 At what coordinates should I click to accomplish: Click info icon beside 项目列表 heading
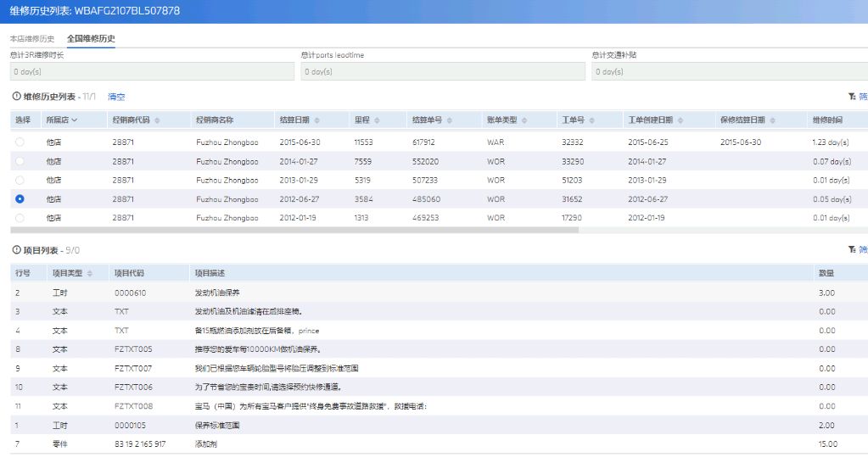[x=17, y=250]
